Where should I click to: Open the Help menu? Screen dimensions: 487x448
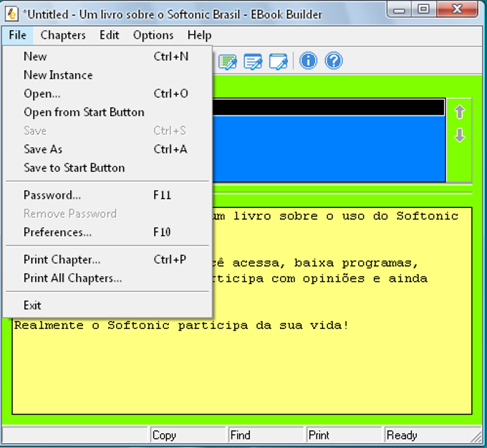coord(199,35)
